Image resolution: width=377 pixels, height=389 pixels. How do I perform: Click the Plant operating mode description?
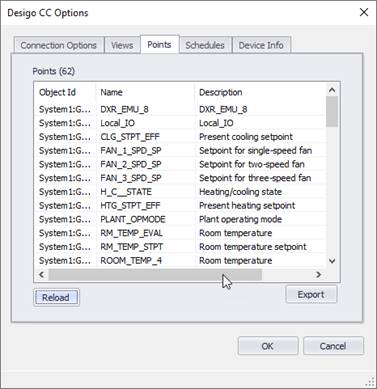pos(240,219)
